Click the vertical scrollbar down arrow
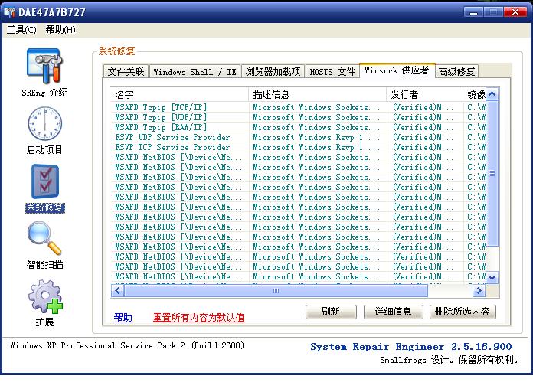Viewport: 533px width, 392px height. (x=492, y=278)
